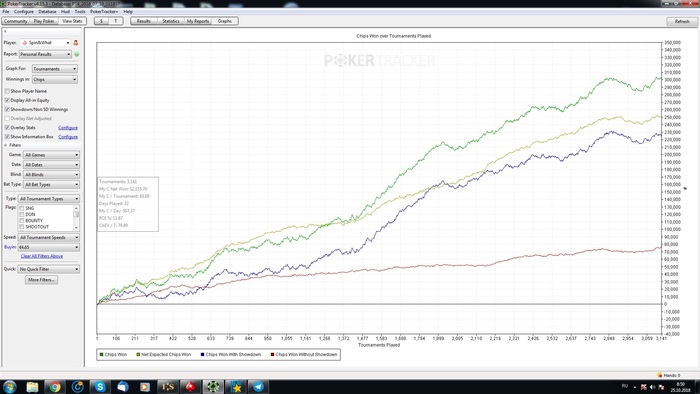
Task: Open the media player icon on the taskbar
Action: 145,387
